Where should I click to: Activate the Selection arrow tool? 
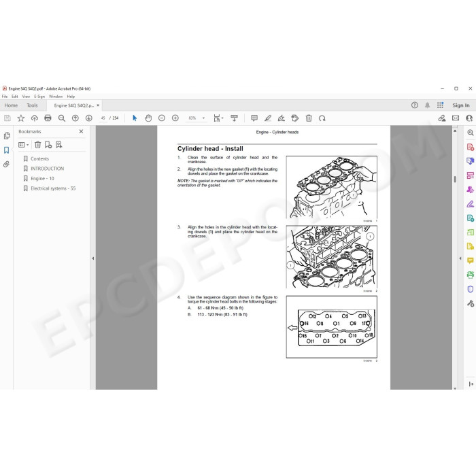135,118
